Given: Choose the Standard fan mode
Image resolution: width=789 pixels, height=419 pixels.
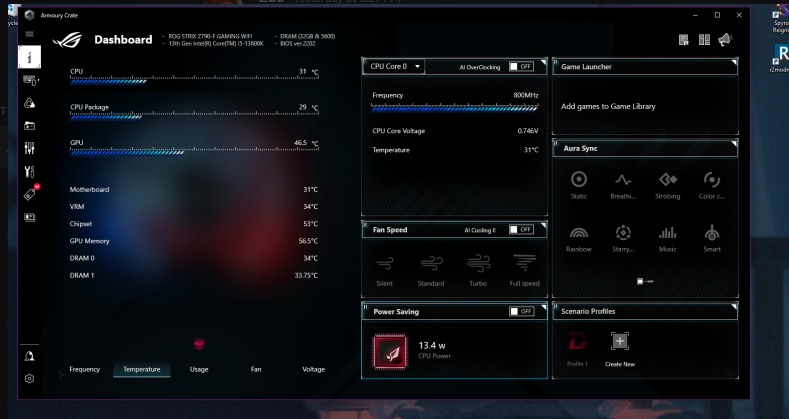Looking at the screenshot, I should click(431, 271).
